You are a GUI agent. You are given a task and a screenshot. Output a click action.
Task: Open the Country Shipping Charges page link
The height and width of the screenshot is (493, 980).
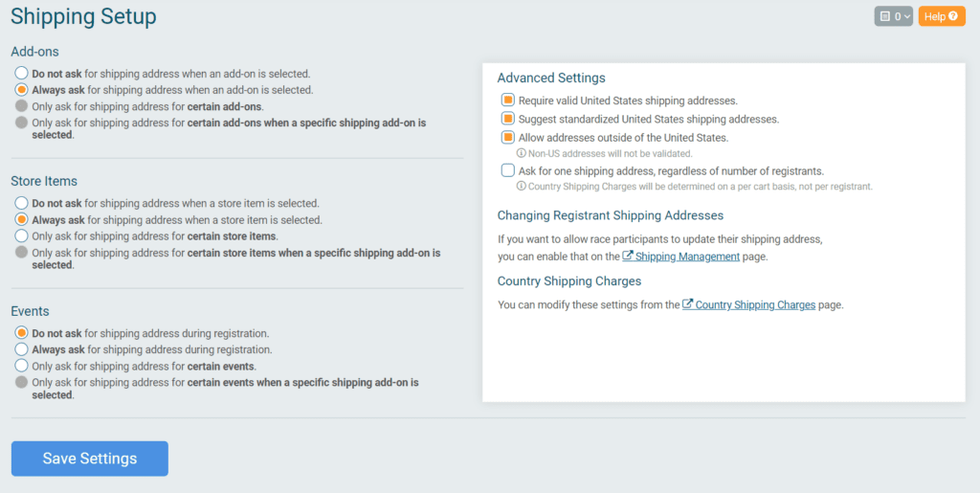756,305
